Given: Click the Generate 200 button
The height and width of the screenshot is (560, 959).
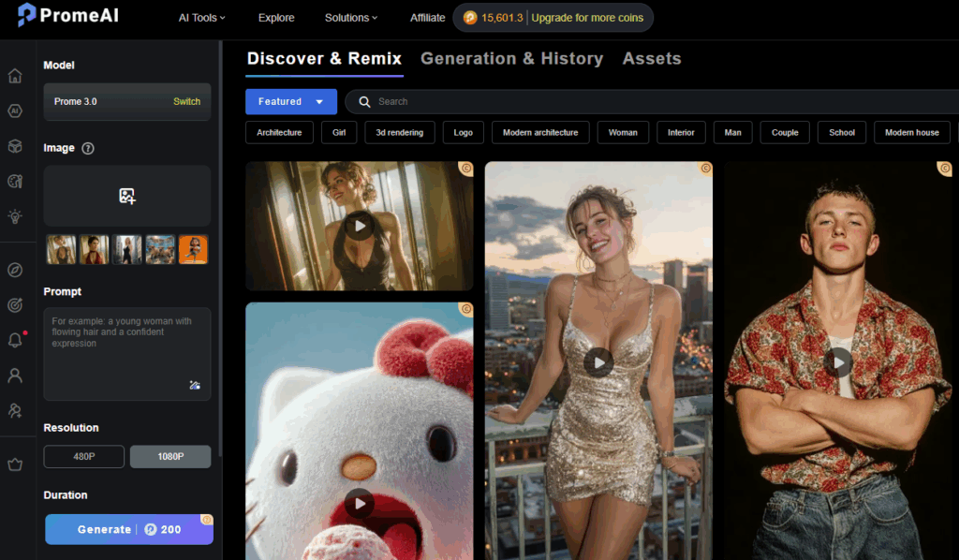Looking at the screenshot, I should [x=129, y=529].
